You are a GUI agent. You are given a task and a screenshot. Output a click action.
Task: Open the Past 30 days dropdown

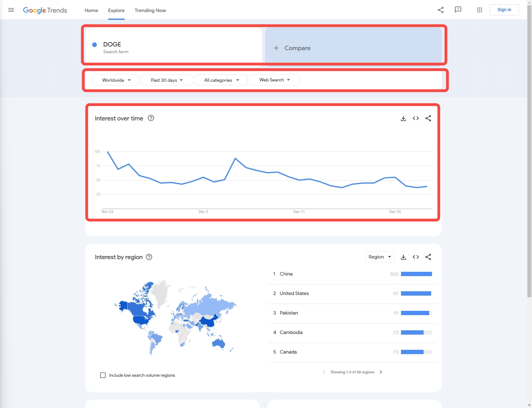[x=167, y=80]
